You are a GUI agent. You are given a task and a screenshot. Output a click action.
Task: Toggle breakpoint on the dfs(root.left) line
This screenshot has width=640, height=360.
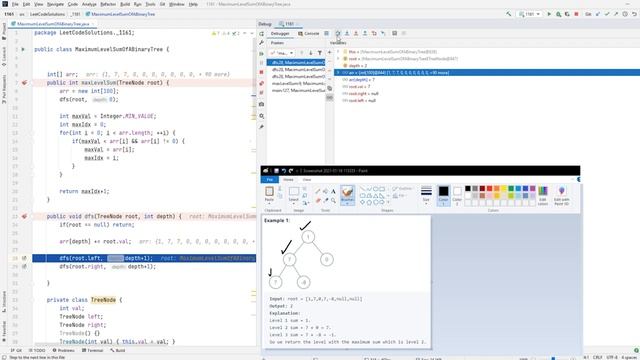pos(24,258)
